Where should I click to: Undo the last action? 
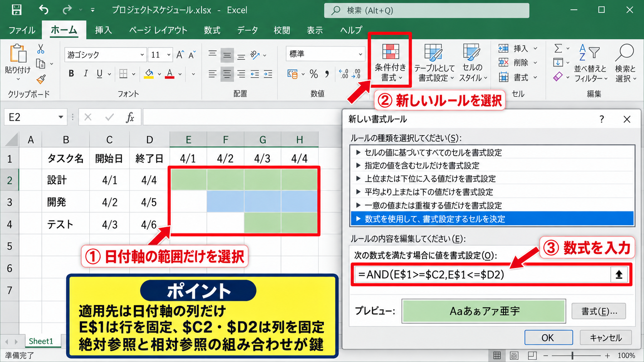click(44, 10)
